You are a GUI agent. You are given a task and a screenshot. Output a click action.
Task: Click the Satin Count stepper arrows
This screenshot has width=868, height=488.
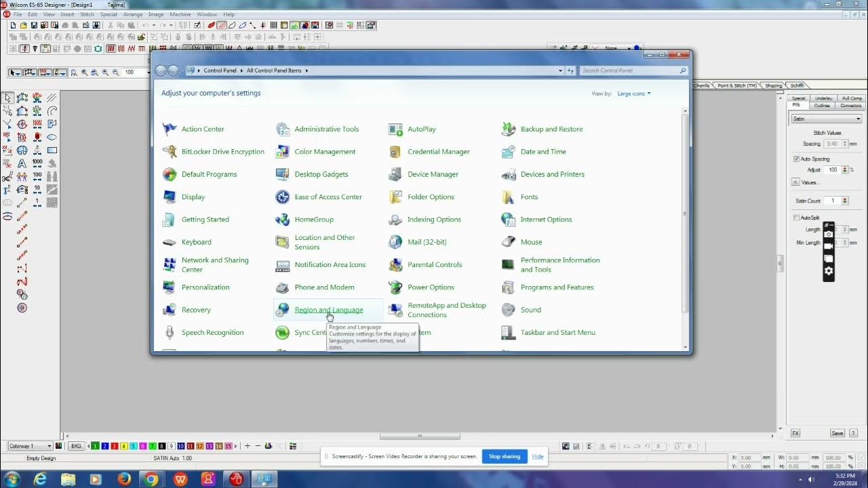[844, 201]
